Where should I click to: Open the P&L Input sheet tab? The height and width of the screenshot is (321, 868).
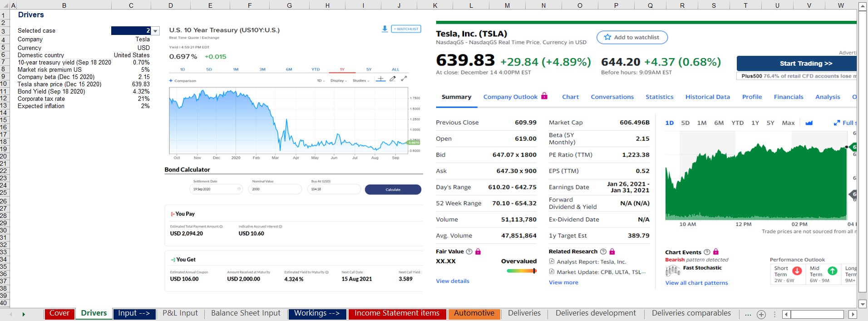(x=180, y=314)
